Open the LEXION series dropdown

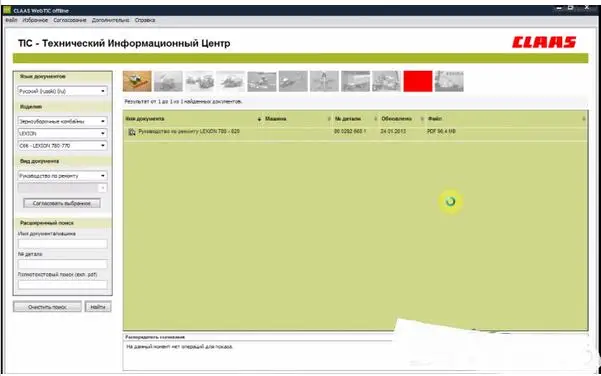[62, 133]
